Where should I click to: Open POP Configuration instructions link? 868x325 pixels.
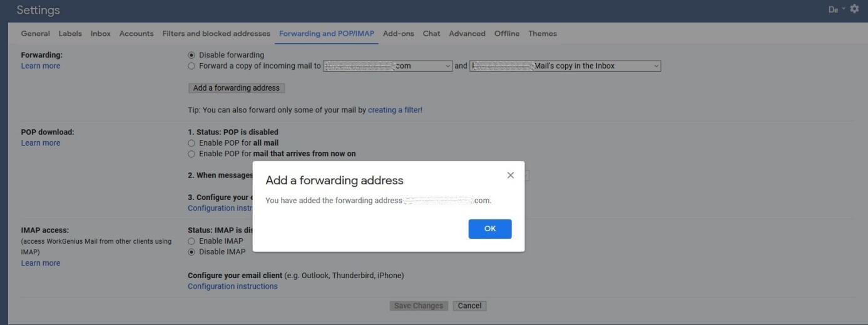pos(220,208)
